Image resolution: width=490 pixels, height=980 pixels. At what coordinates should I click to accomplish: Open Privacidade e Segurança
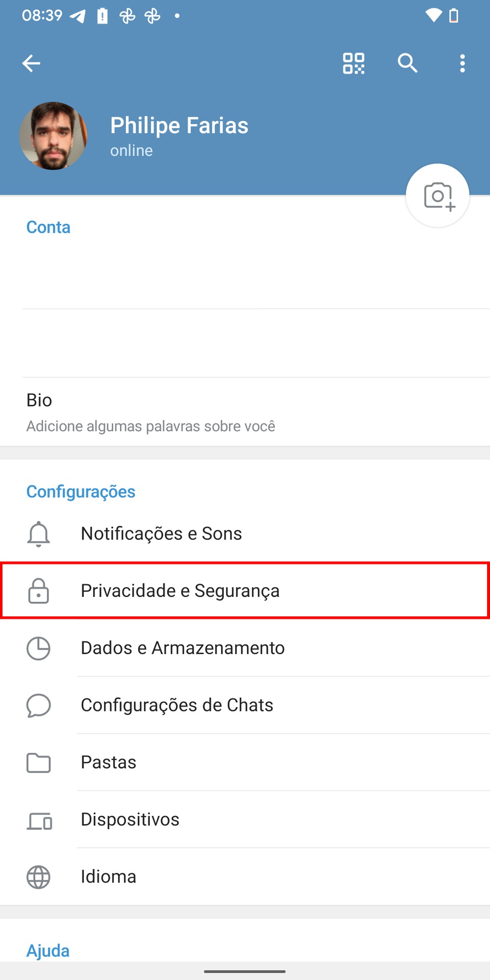pos(180,591)
